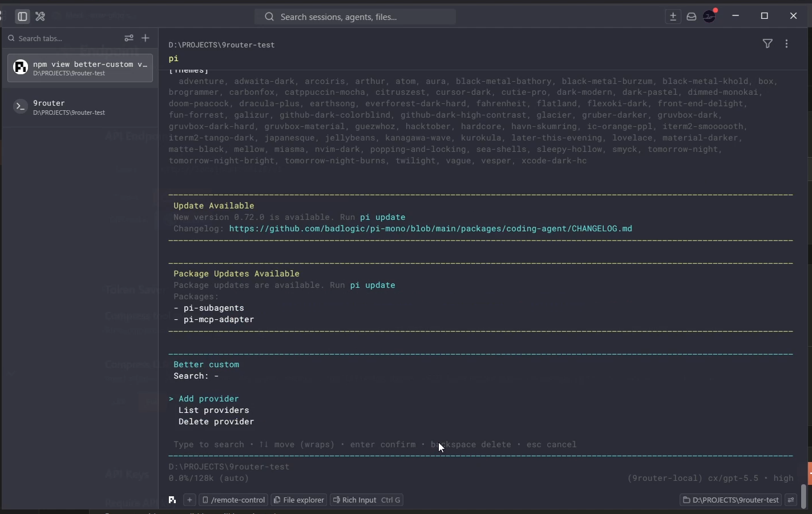Open the user avatar with notification dot

(x=710, y=16)
